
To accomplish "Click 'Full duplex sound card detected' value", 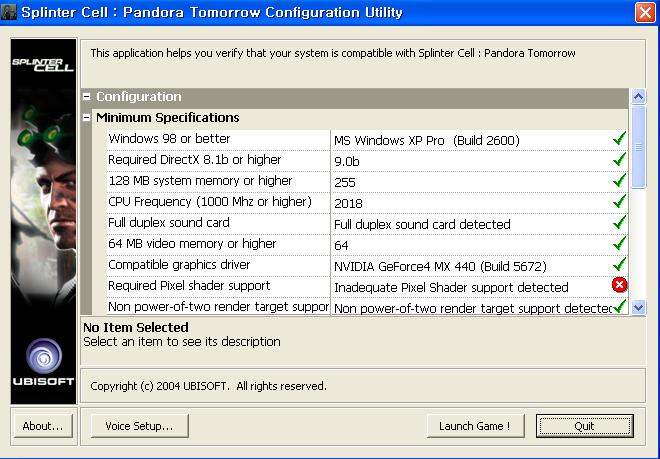I will click(422, 224).
